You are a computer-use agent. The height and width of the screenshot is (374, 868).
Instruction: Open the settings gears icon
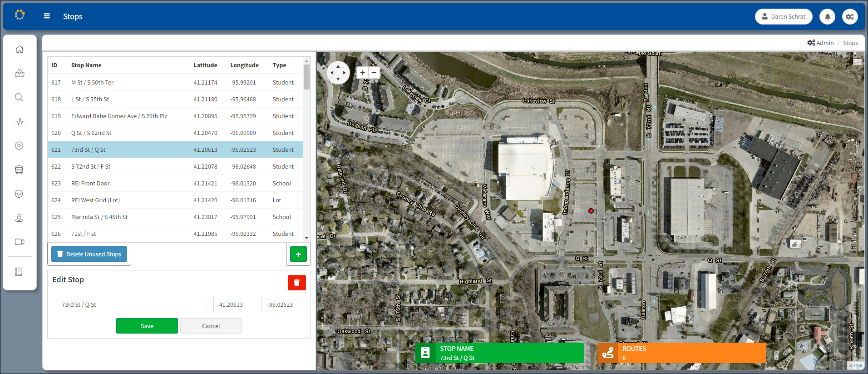click(850, 16)
